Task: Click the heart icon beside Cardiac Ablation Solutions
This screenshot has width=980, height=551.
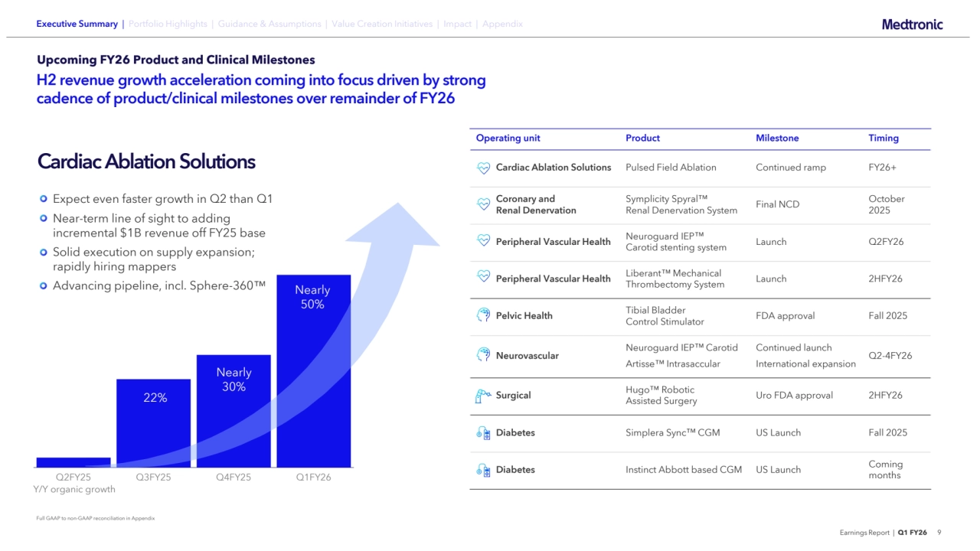Action: point(483,168)
